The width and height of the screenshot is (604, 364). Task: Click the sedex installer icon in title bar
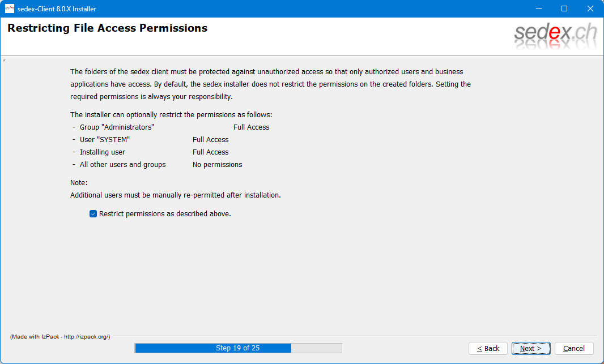pos(10,8)
